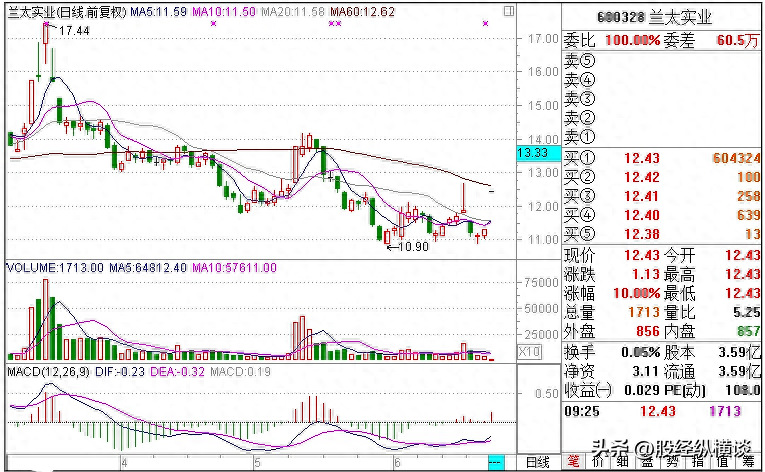The image size is (765, 472).
Task: Click the 内盘 value 857
Action: (748, 332)
